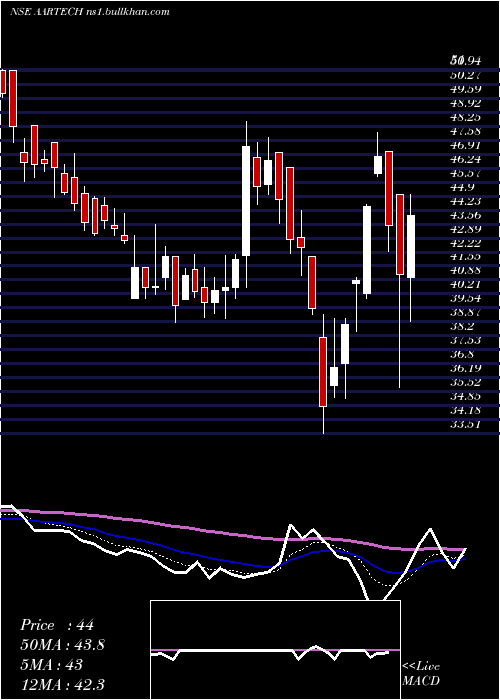Select the 42.22 price axis label

pos(465,243)
